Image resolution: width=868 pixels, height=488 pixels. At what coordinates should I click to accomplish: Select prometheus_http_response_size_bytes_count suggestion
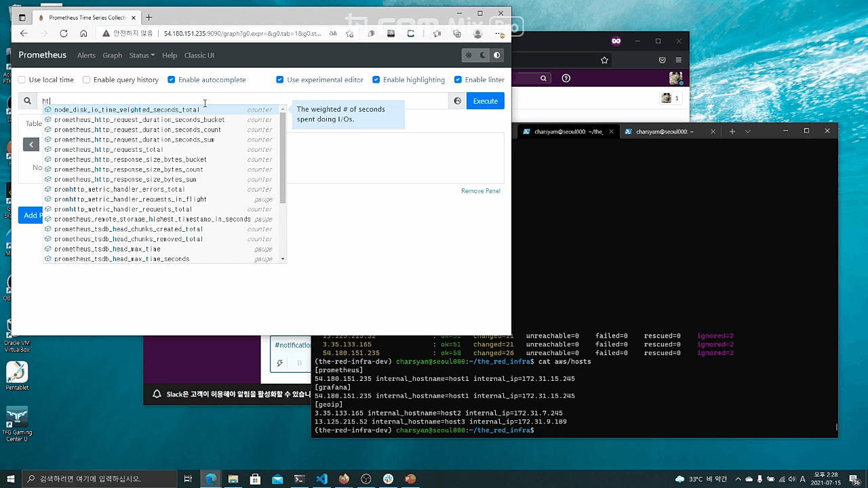[x=161, y=169]
